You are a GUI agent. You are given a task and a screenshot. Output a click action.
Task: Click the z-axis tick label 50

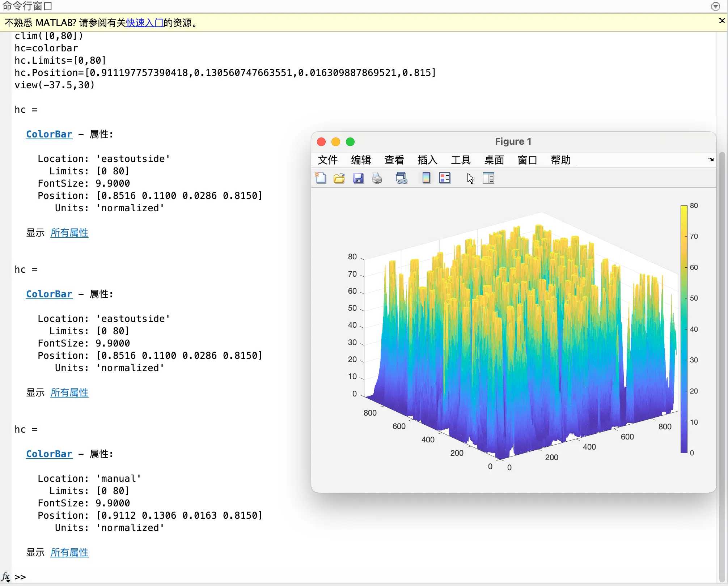(352, 308)
